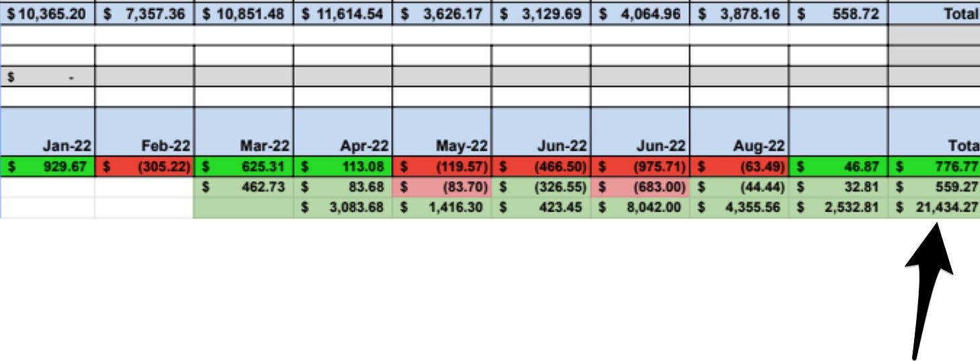Click the (44.44) cell

pyautogui.click(x=740, y=187)
